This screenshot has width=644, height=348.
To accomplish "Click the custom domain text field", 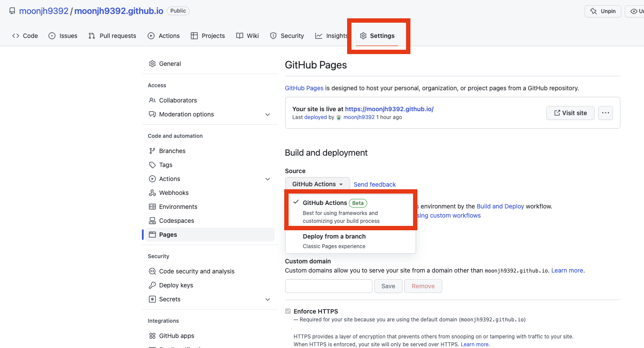I will [328, 286].
